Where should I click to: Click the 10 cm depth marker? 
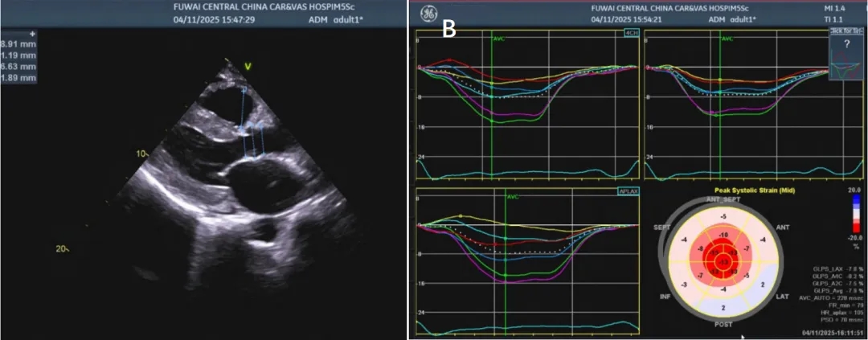point(138,153)
